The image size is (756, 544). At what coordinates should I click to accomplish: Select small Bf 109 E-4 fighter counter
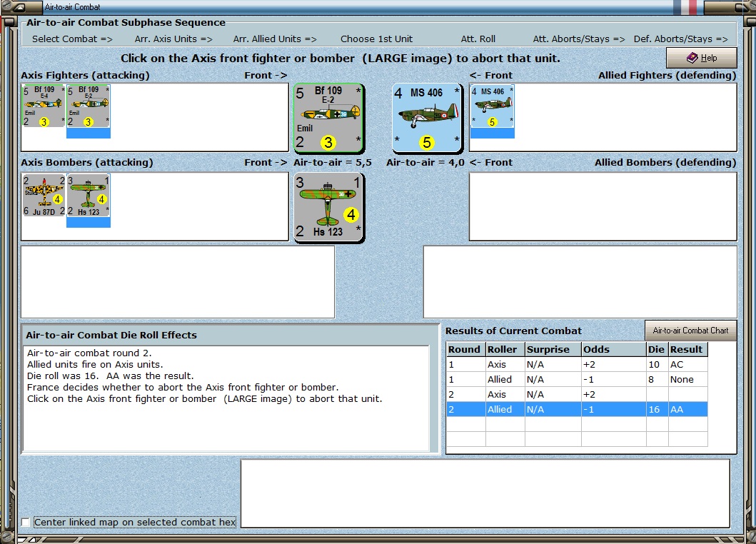pos(44,106)
